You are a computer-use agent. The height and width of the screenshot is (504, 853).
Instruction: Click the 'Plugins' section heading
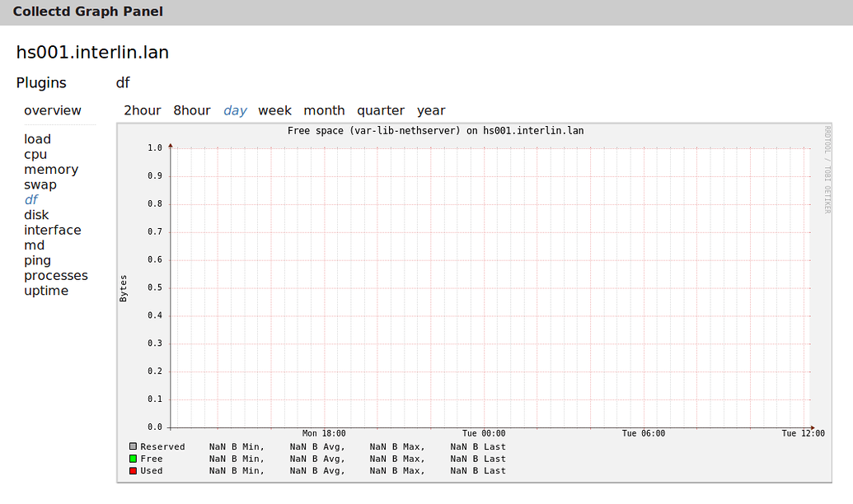[x=41, y=82]
